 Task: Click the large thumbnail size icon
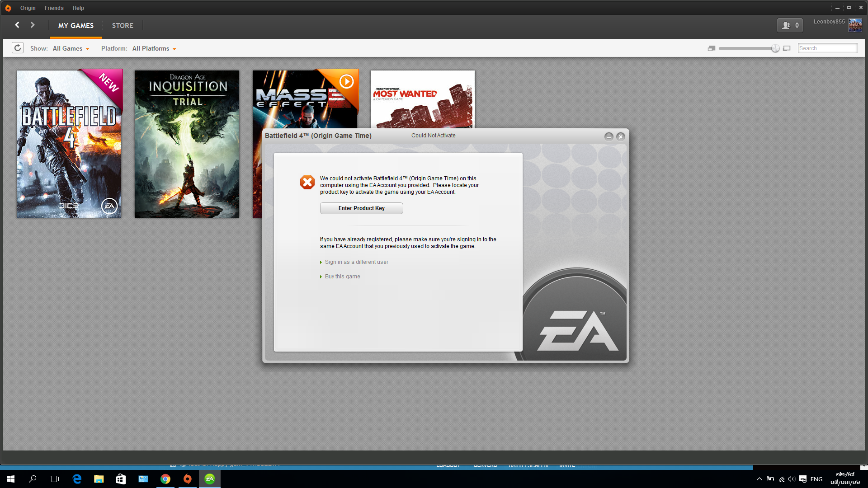click(787, 48)
